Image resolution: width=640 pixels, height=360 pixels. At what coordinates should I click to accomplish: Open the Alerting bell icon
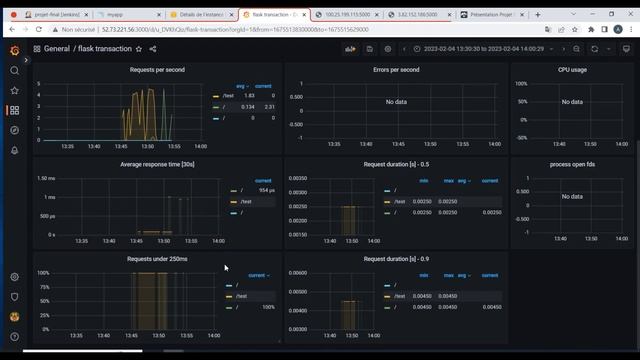[x=15, y=150]
